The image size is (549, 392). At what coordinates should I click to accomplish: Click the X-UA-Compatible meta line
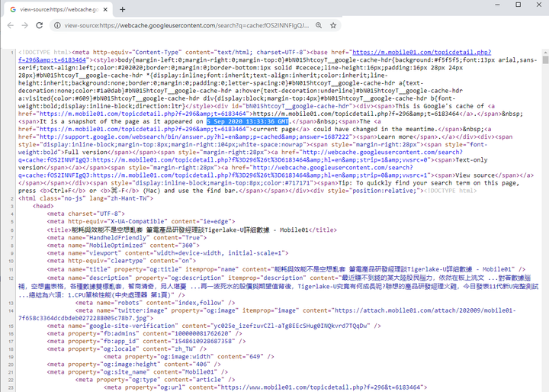coord(141,221)
